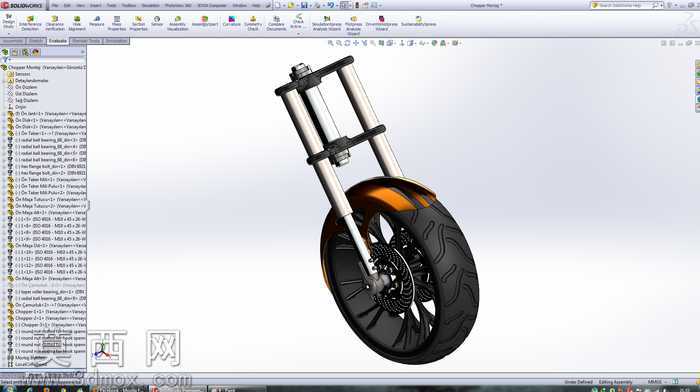
Task: Click the 3D wheel model in viewport
Action: tap(400, 272)
